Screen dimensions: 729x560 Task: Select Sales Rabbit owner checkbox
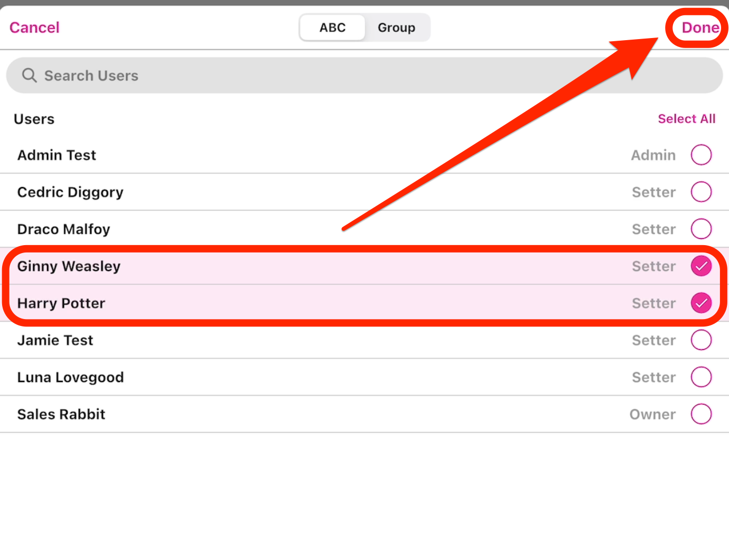(701, 414)
